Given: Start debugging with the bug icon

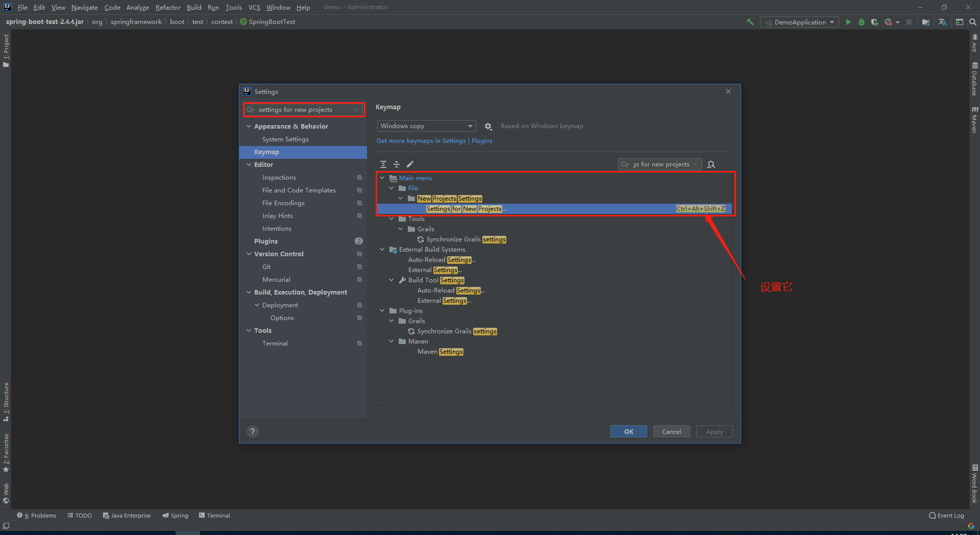Looking at the screenshot, I should [862, 22].
